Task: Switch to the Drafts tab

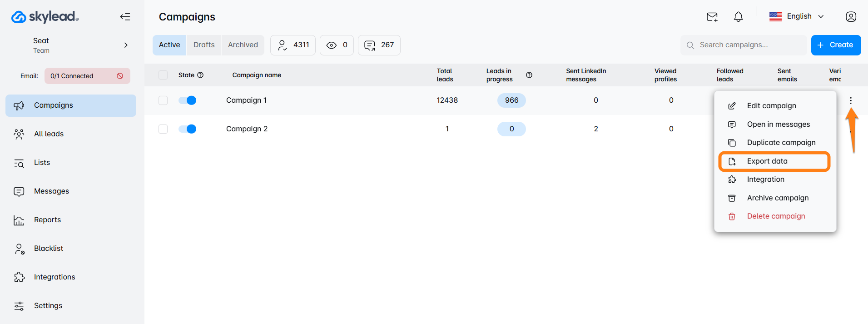Action: (203, 45)
